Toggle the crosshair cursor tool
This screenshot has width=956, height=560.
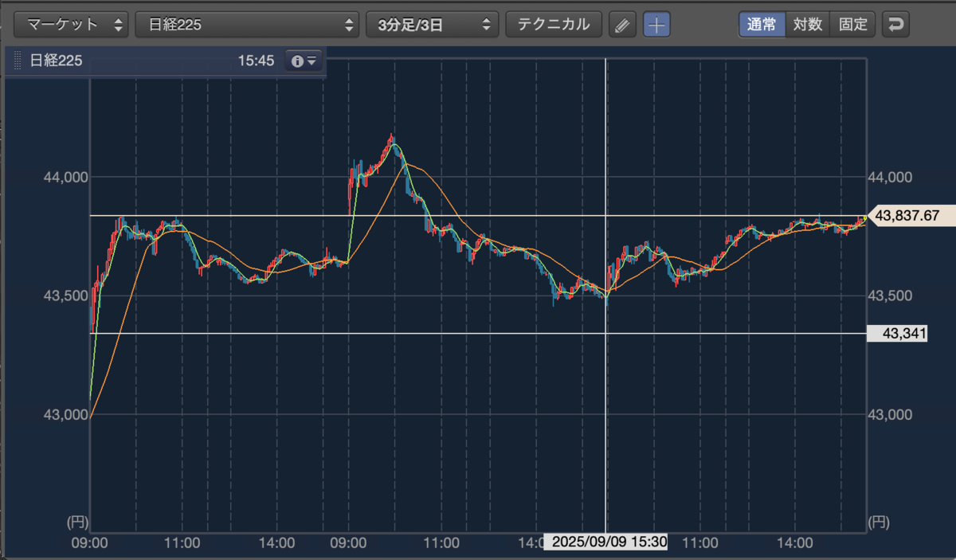click(656, 25)
